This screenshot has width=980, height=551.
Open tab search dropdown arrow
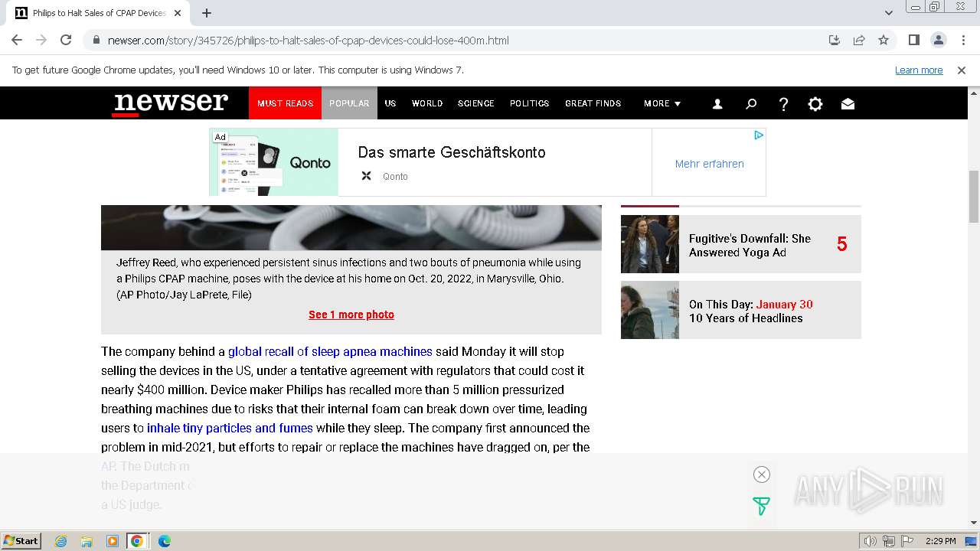888,13
